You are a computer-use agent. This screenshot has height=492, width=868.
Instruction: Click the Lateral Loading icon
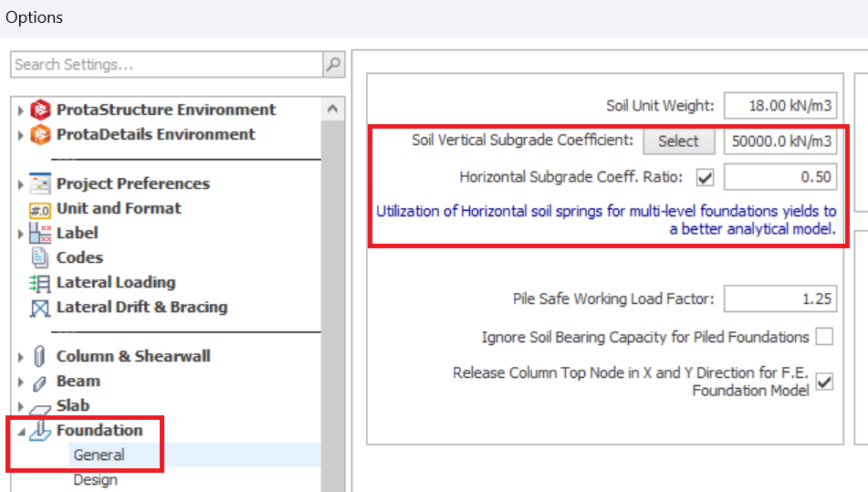pos(41,283)
